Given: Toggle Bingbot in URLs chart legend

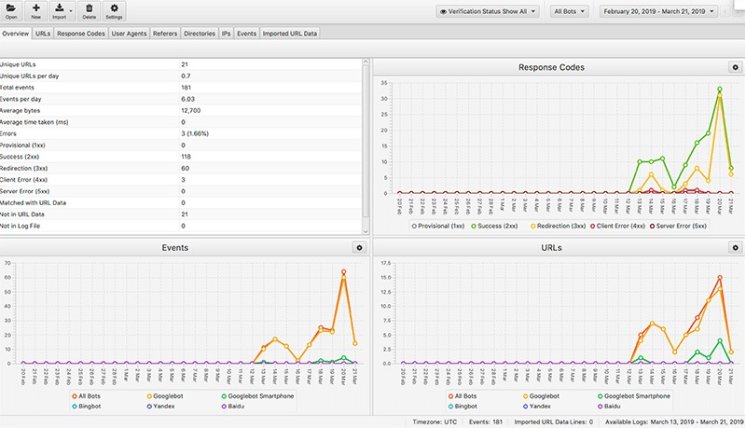Looking at the screenshot, I should click(x=462, y=407).
